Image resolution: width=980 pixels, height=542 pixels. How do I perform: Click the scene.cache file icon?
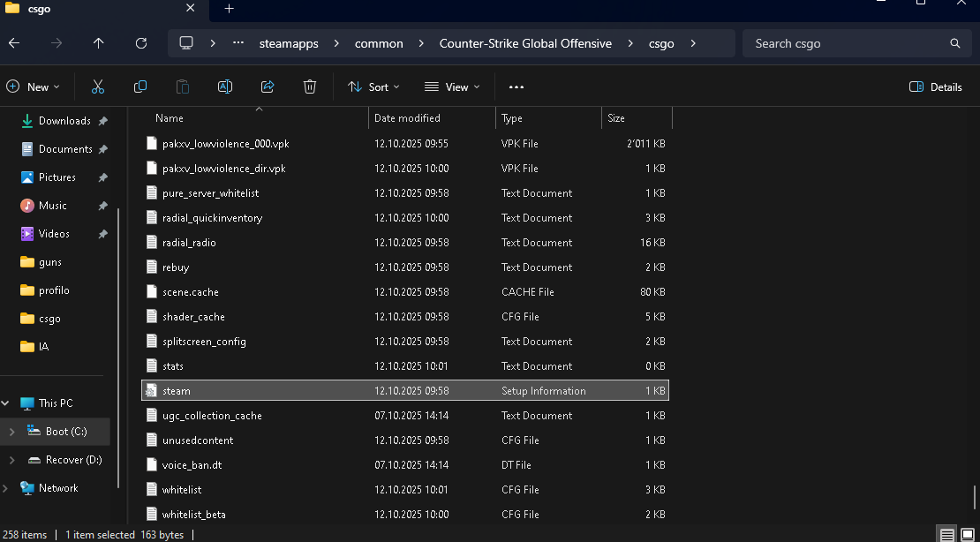pyautogui.click(x=151, y=292)
